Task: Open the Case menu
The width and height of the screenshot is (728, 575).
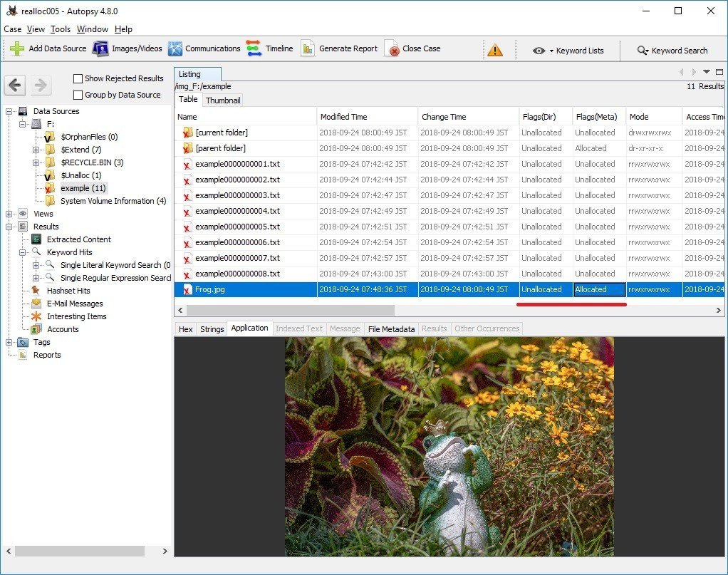Action: [13, 29]
